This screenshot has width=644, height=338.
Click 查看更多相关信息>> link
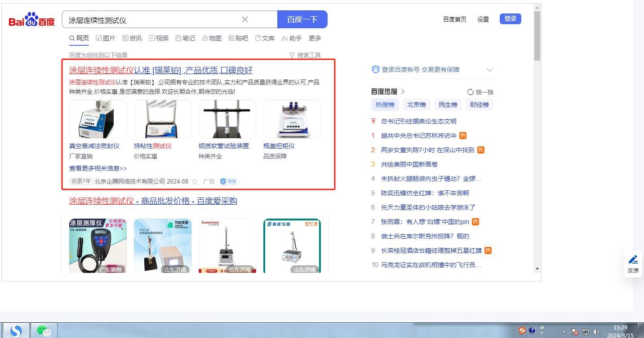click(98, 168)
